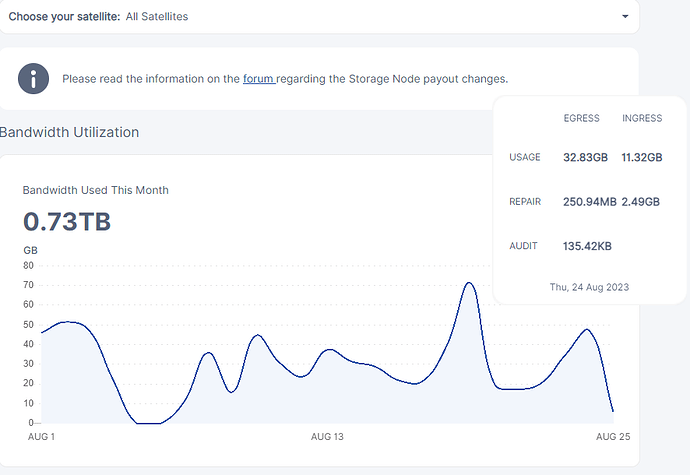Screen dimensions: 690x475
Task: Click the EGRESS column header in tooltip
Action: coord(582,118)
